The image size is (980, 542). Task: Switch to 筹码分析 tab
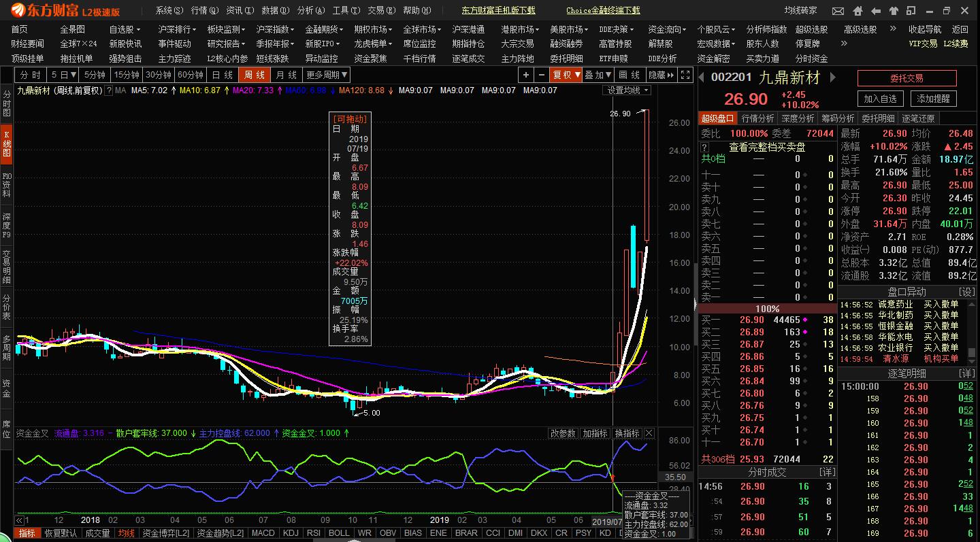[x=838, y=118]
